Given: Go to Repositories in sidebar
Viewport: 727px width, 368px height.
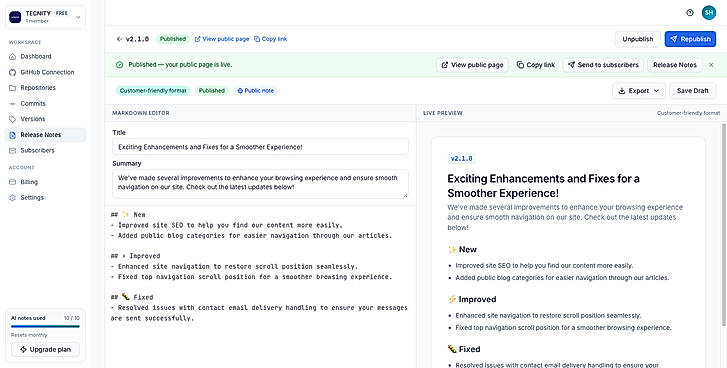Looking at the screenshot, I should (x=45, y=88).
